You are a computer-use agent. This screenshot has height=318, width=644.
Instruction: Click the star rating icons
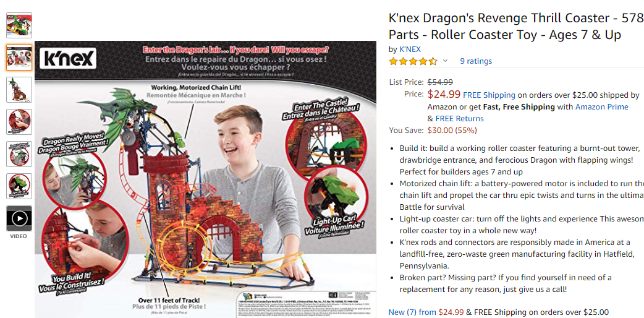tap(413, 61)
